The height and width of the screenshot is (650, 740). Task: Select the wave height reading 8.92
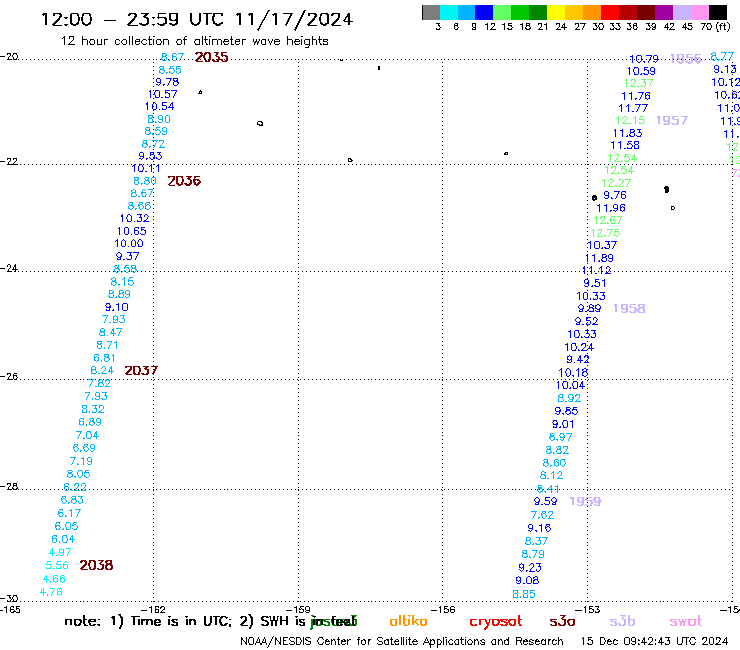point(569,398)
